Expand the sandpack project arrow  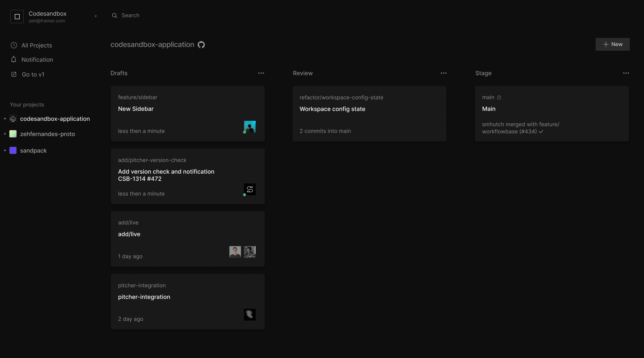(x=5, y=150)
